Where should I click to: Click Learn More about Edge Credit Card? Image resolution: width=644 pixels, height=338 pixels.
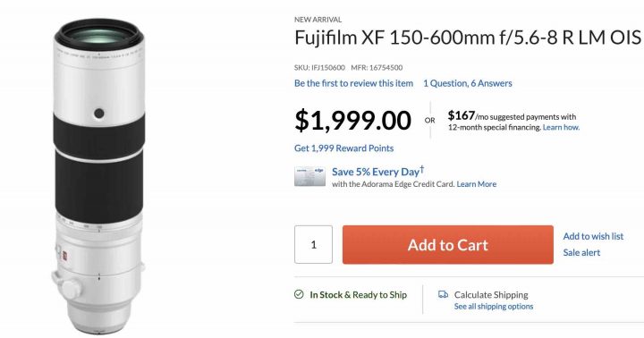tap(477, 184)
